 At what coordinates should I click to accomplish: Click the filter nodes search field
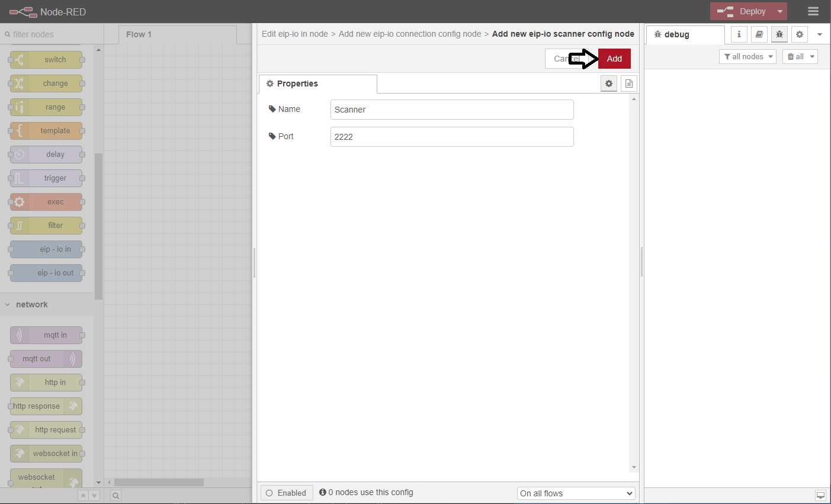pyautogui.click(x=52, y=34)
